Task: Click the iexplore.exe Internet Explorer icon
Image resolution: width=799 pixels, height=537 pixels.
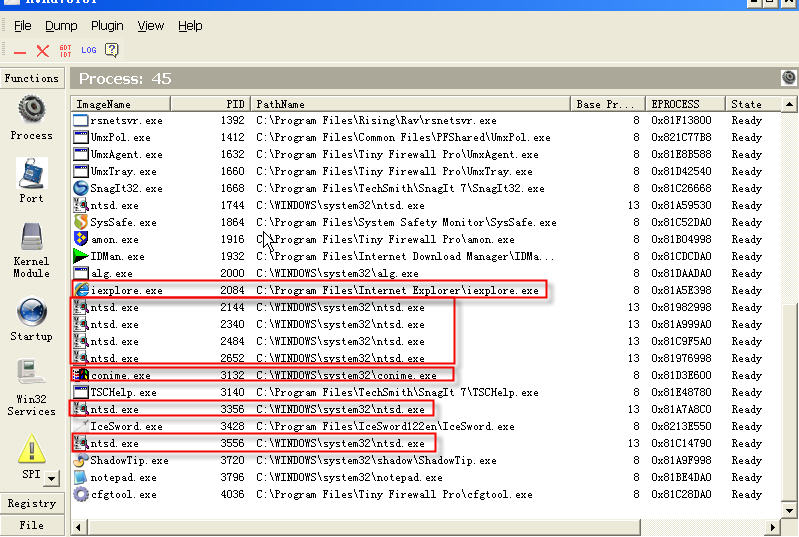Action: (x=82, y=290)
